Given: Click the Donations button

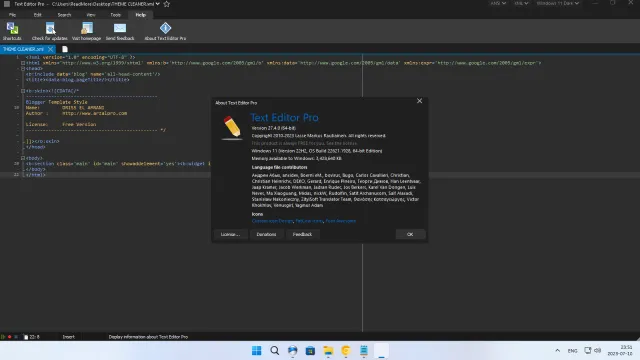Looking at the screenshot, I should 266,234.
